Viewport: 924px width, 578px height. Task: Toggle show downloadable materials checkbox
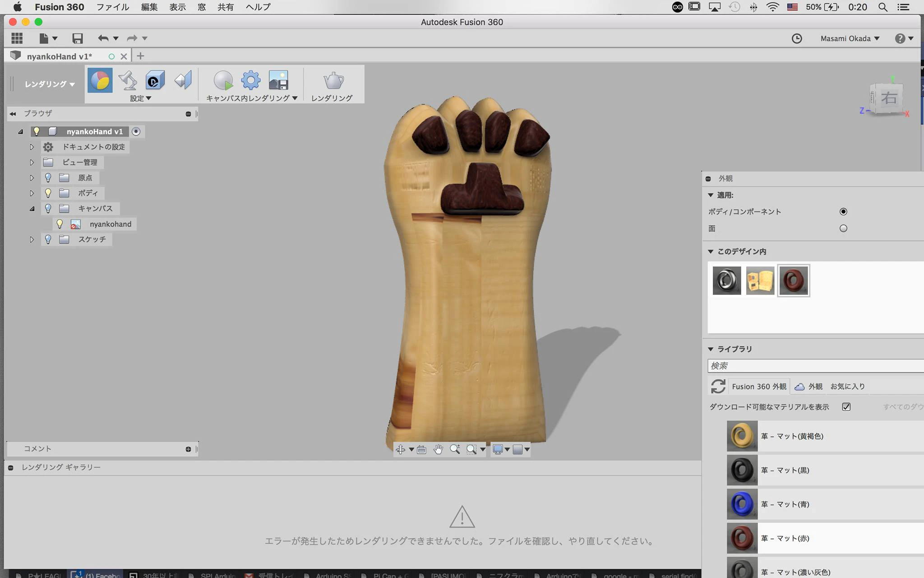click(846, 407)
